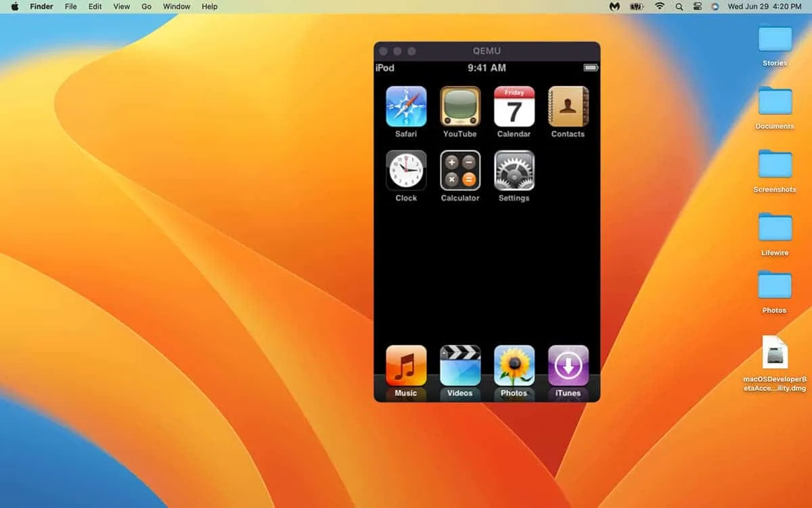Click the battery indicator in the iPod status bar

(x=589, y=68)
